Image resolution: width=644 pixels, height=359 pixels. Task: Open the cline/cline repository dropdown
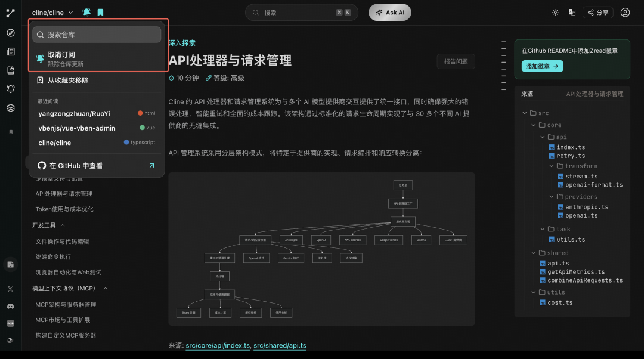click(x=52, y=13)
